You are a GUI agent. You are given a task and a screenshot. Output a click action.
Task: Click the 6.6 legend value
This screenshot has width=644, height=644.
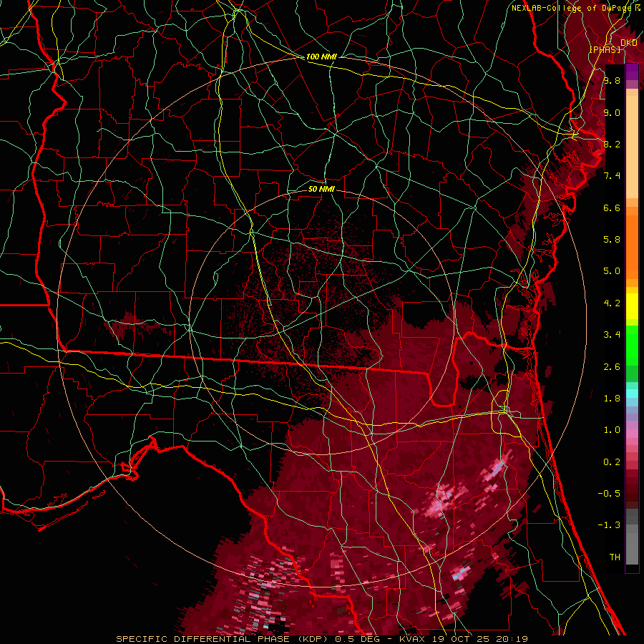[612, 208]
